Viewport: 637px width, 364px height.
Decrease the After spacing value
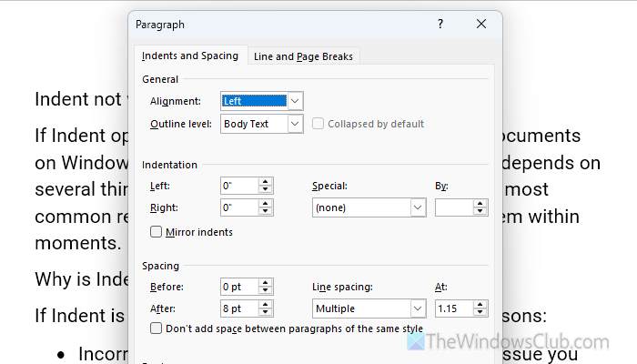tap(266, 312)
